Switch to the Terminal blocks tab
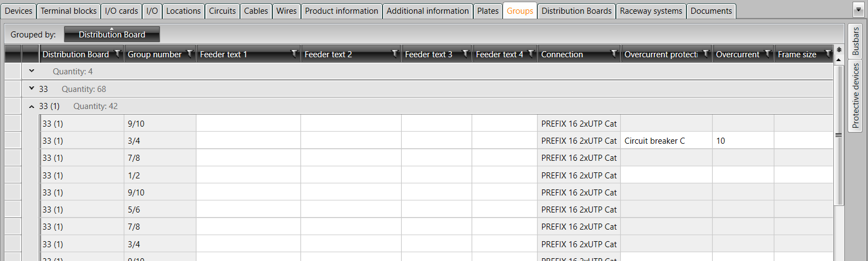Image resolution: width=868 pixels, height=261 pixels. tap(68, 11)
